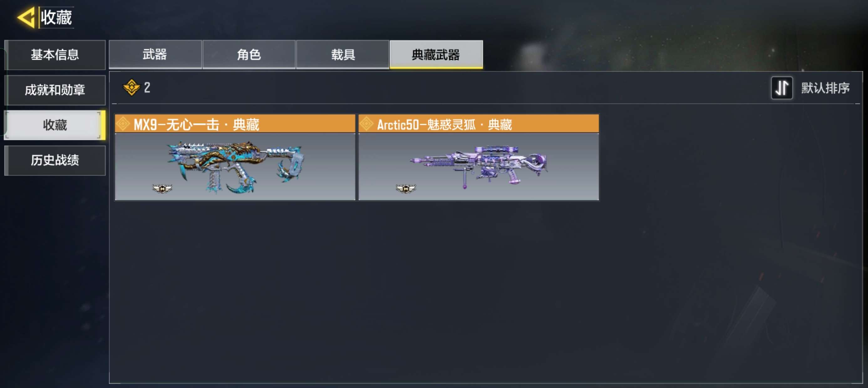868x388 pixels.
Task: Open 基本信息 in the sidebar
Action: coord(55,55)
